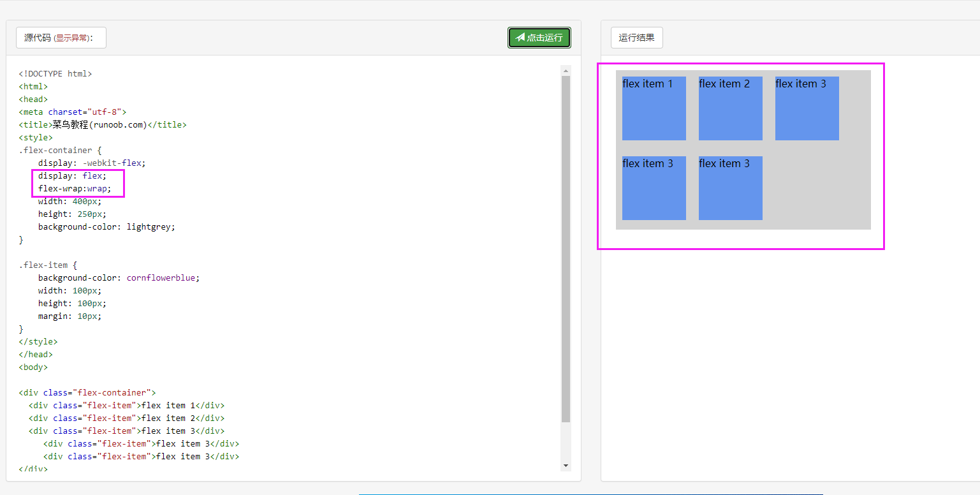The width and height of the screenshot is (980, 495).
Task: Click the 'flex item 1' box in result
Action: click(654, 108)
